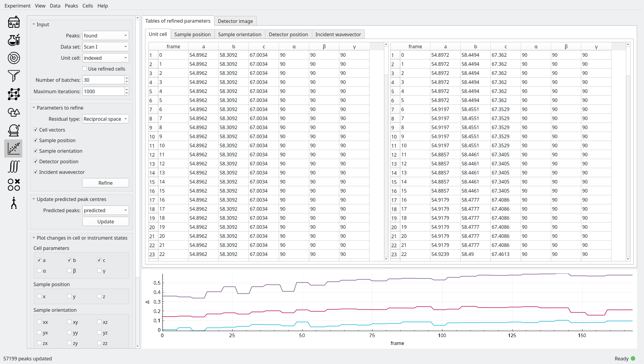Click the triple integral icon
This screenshot has width=644, height=364.
(x=14, y=167)
